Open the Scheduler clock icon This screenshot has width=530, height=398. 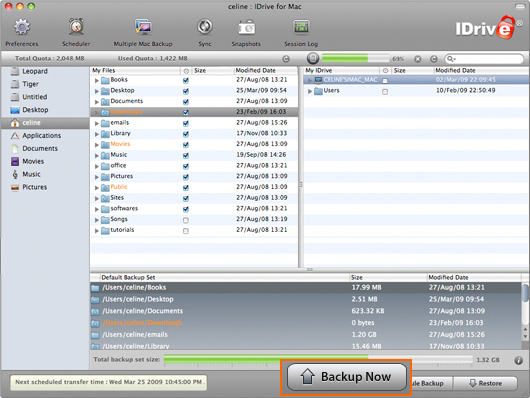tap(76, 27)
